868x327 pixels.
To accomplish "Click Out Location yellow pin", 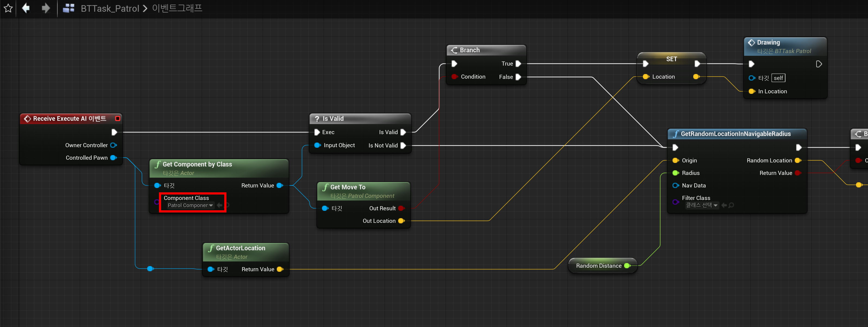I will 401,221.
